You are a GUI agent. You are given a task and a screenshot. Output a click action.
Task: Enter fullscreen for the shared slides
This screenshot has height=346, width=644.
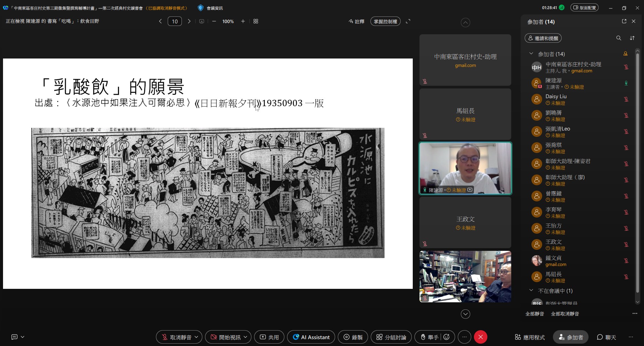(408, 21)
